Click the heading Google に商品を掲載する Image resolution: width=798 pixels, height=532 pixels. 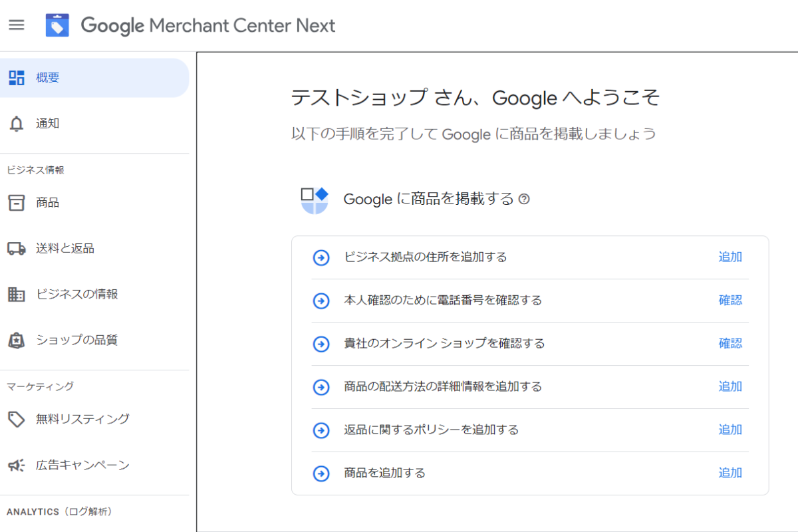(x=428, y=199)
